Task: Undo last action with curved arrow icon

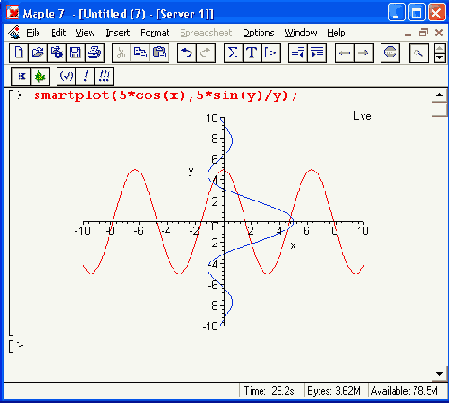Action: 187,53
